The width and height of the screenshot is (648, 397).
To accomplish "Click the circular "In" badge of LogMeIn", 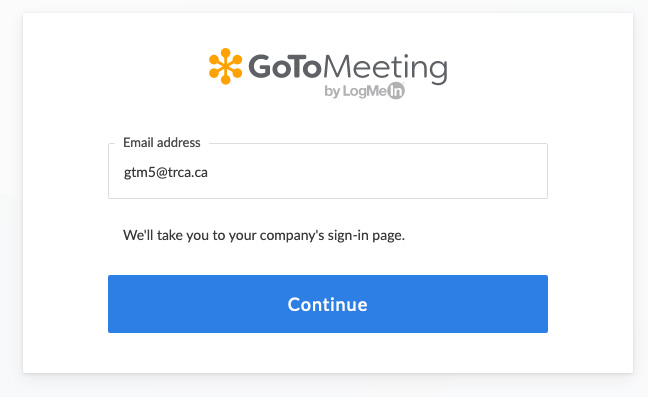I will [x=396, y=91].
